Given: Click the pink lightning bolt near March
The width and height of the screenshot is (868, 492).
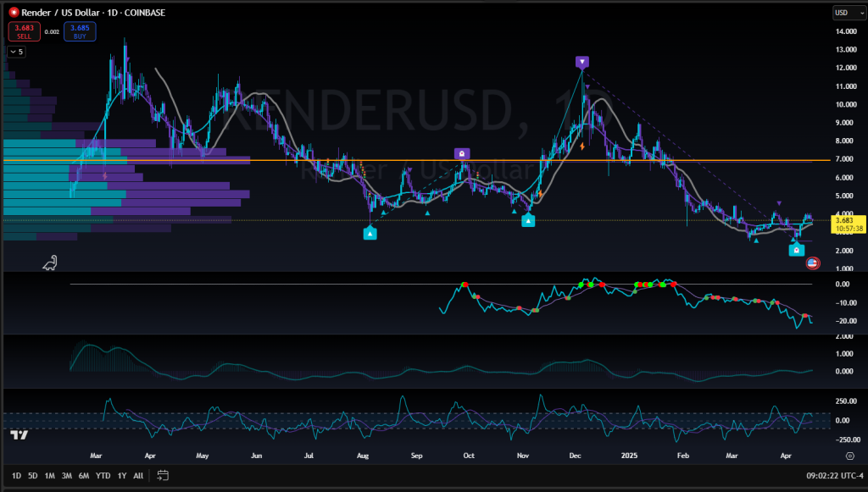Looking at the screenshot, I should 104,176.
